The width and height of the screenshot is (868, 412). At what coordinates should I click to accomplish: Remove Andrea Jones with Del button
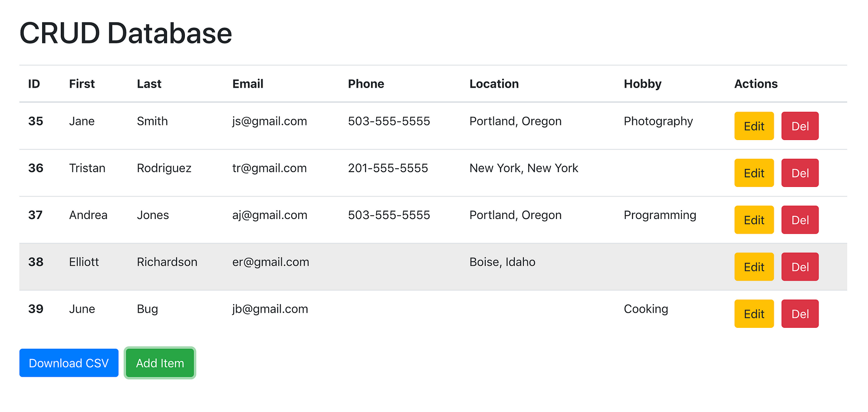tap(800, 220)
